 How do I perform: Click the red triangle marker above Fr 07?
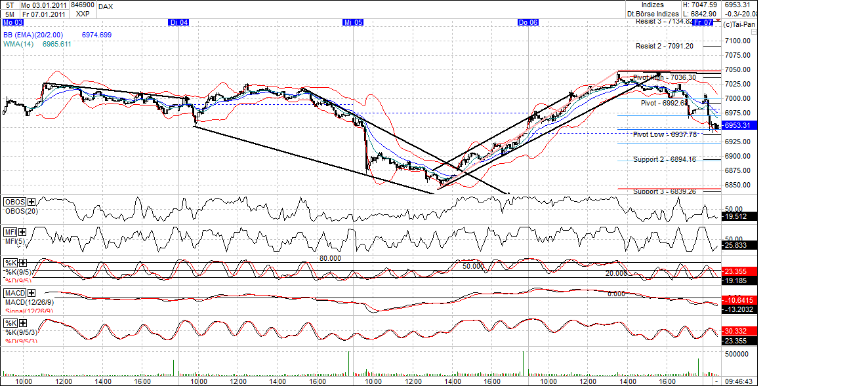(x=717, y=20)
